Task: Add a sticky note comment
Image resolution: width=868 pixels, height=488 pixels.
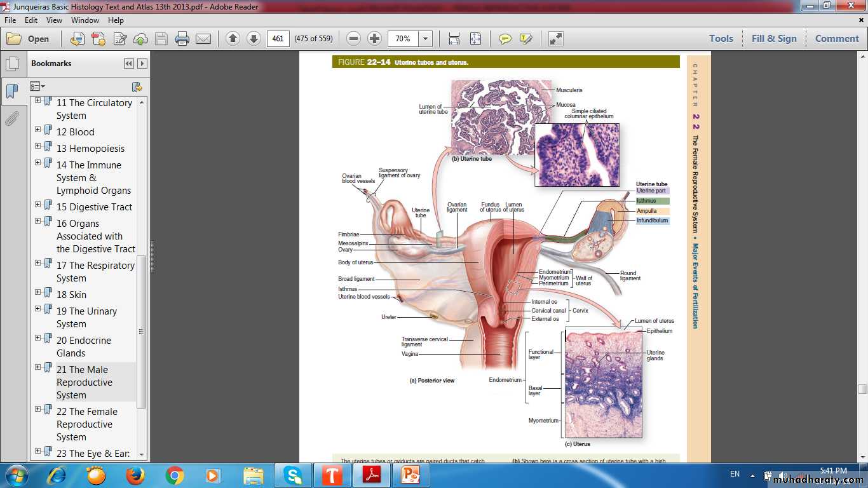Action: pos(505,39)
